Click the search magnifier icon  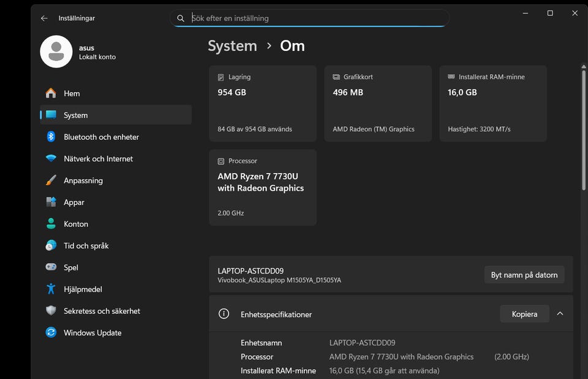coord(181,18)
